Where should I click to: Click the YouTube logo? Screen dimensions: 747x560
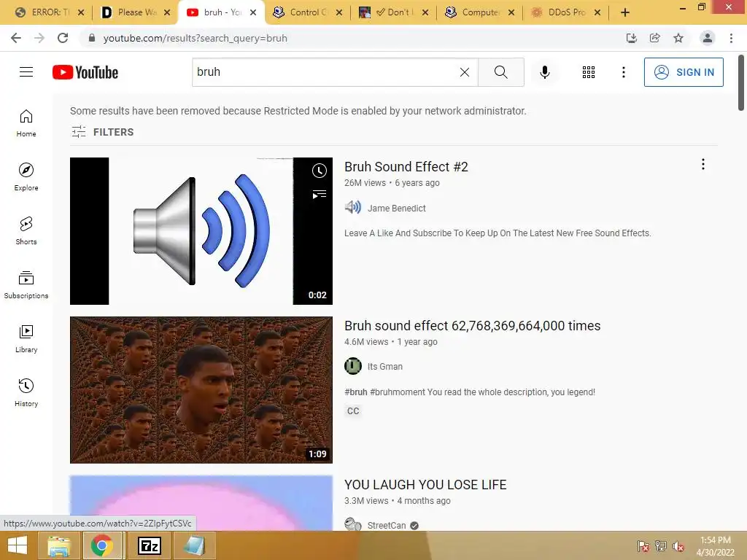(x=85, y=72)
